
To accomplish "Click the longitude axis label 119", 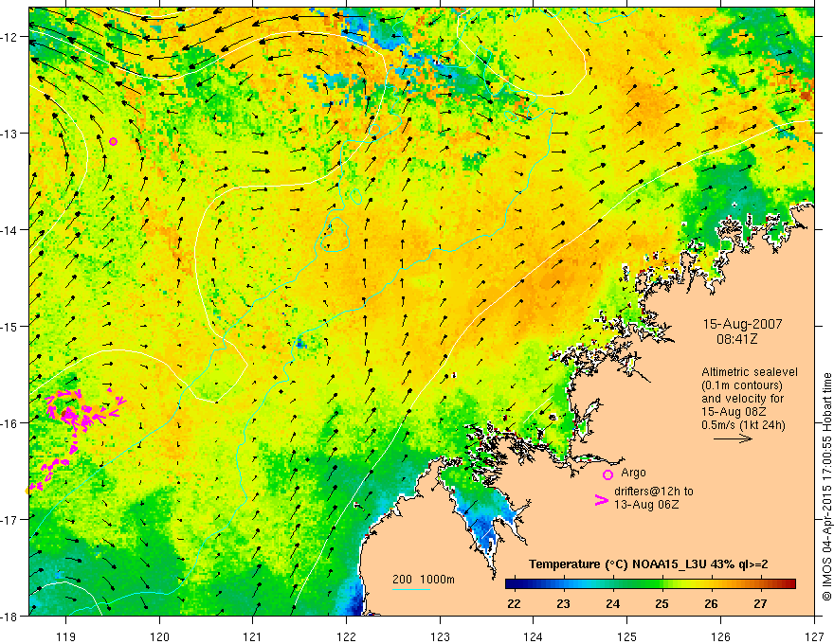I will tap(66, 637).
